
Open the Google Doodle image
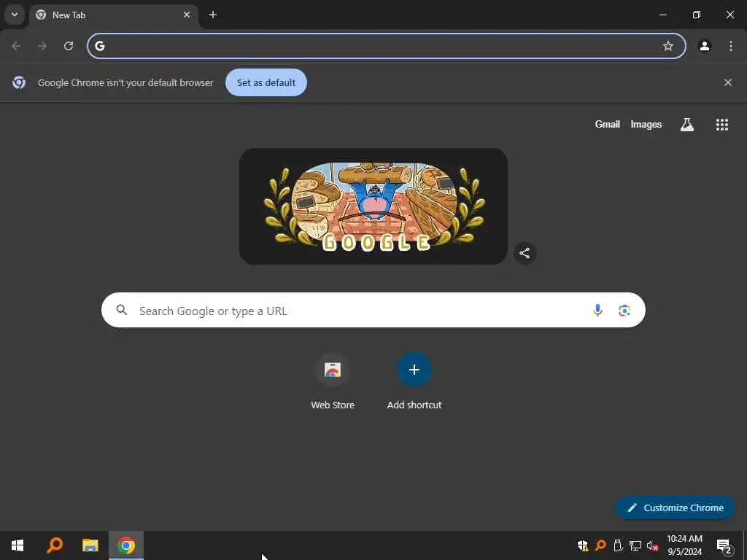tap(373, 206)
